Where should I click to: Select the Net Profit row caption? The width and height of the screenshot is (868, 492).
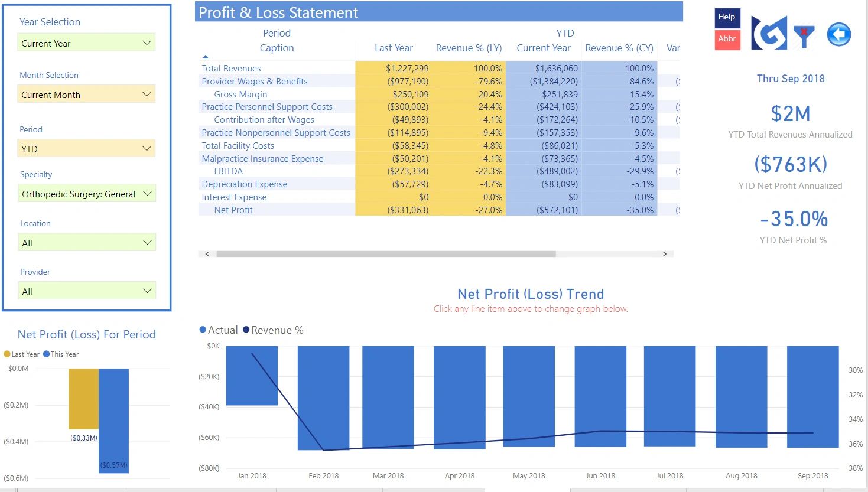(x=233, y=210)
